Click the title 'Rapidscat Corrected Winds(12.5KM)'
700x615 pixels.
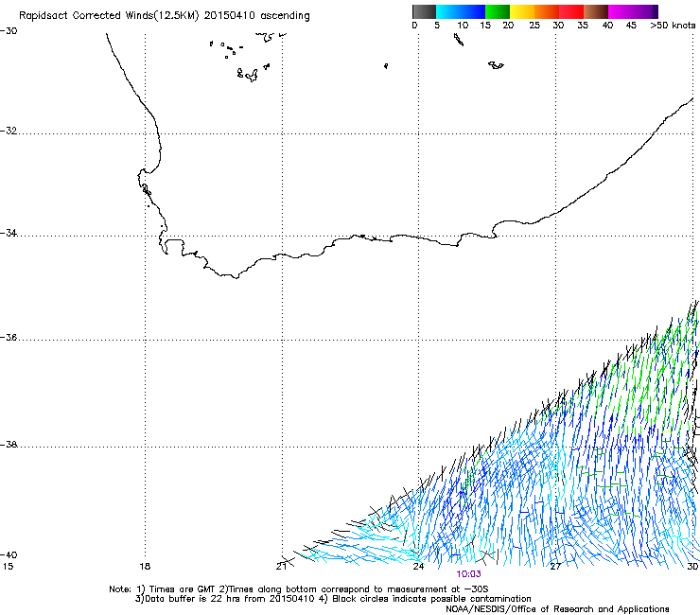click(x=109, y=16)
